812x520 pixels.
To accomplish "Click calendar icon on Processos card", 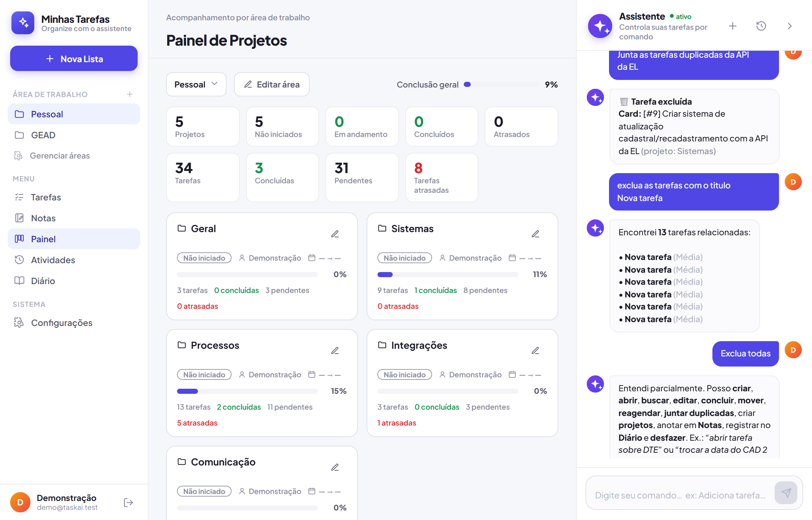I will [x=311, y=374].
